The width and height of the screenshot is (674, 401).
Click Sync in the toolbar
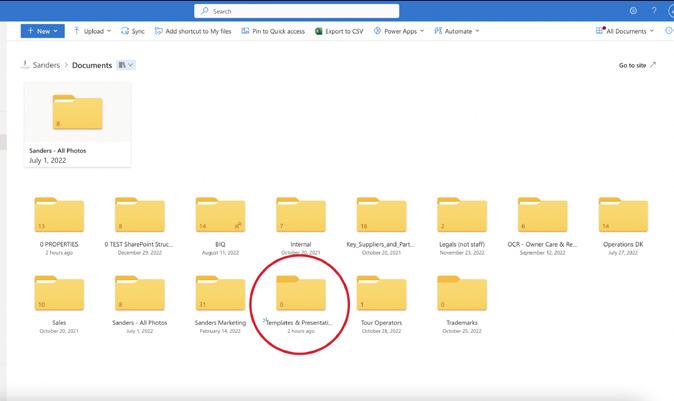pos(133,31)
